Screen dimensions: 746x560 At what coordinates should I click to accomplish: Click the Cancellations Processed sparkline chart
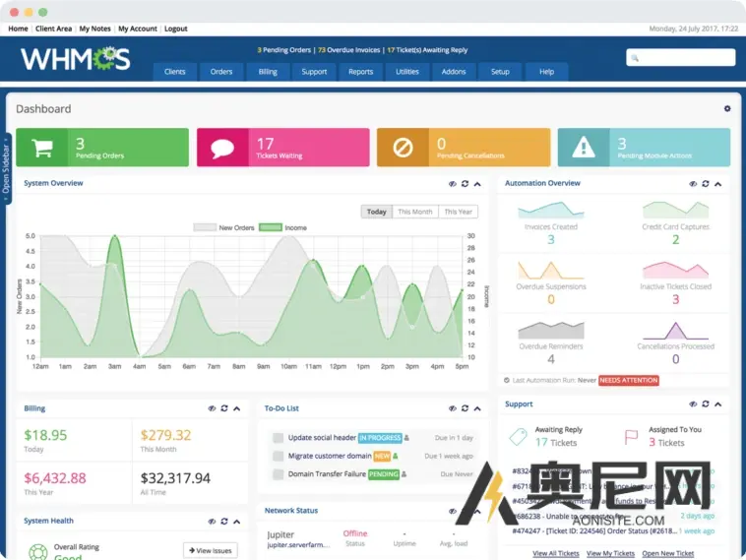coord(675,331)
